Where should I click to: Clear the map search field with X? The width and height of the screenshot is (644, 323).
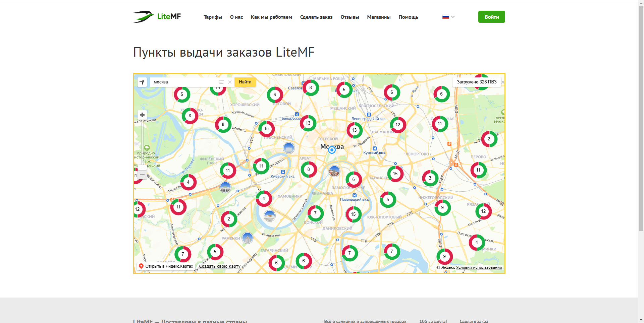tap(230, 82)
